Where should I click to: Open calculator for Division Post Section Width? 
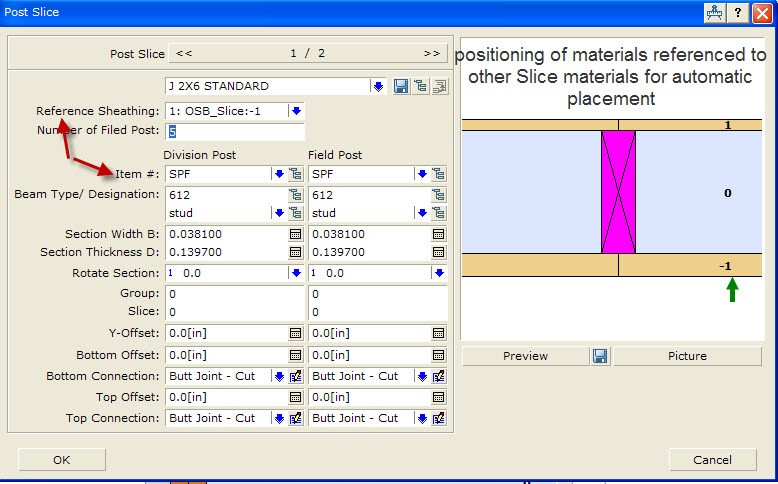coord(296,234)
